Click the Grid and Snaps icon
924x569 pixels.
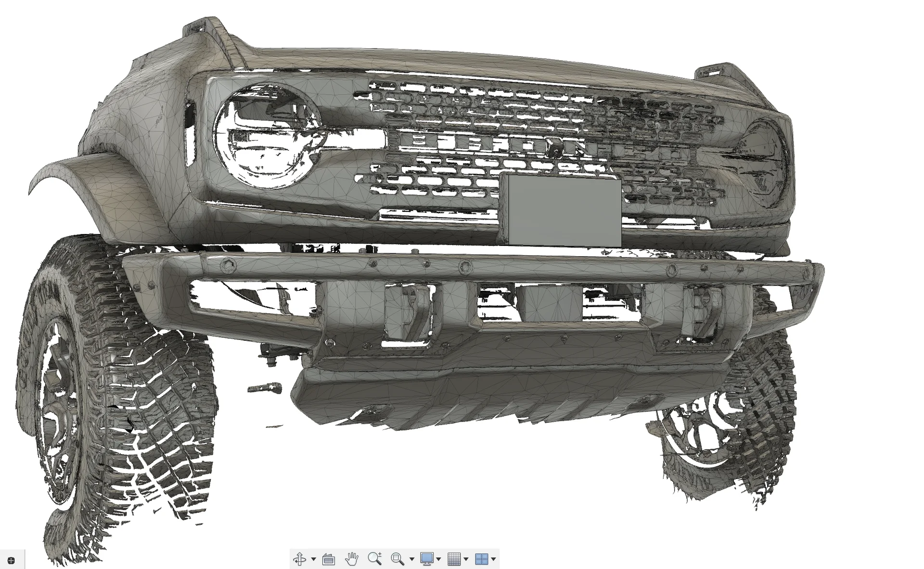coord(454,559)
